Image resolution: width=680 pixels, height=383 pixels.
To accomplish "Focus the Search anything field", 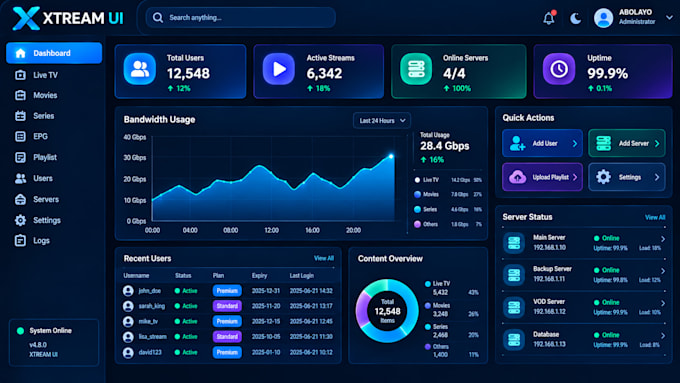I will [241, 18].
